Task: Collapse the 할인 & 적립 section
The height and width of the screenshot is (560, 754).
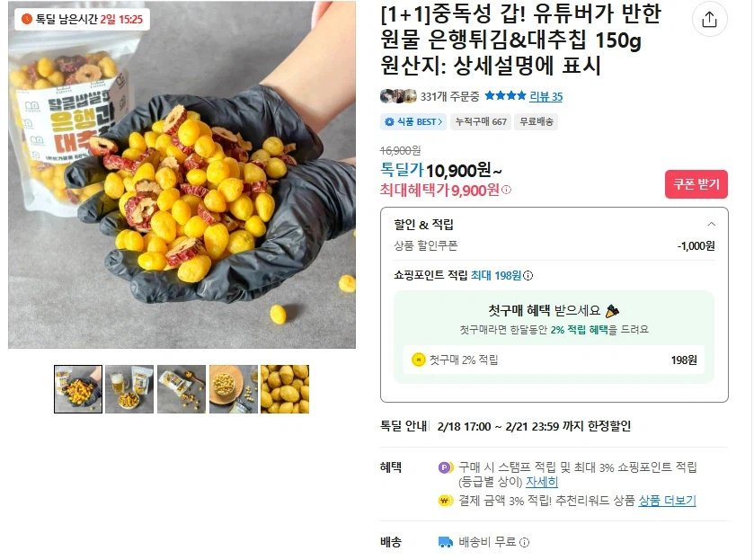Action: [x=711, y=224]
